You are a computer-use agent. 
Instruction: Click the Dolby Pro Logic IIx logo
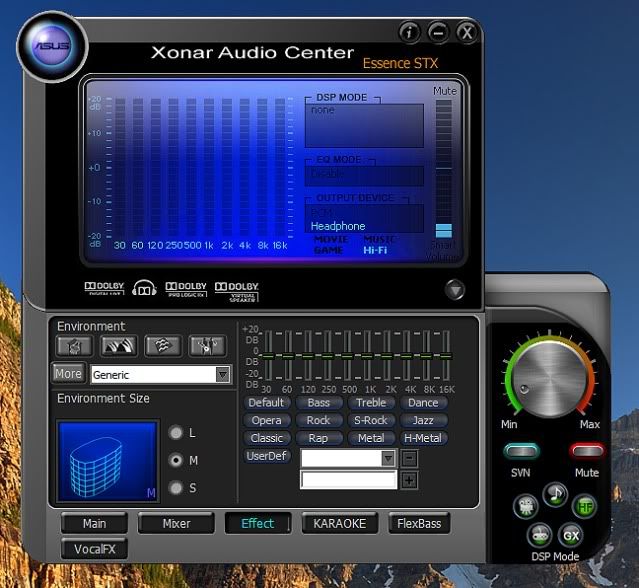(x=186, y=288)
